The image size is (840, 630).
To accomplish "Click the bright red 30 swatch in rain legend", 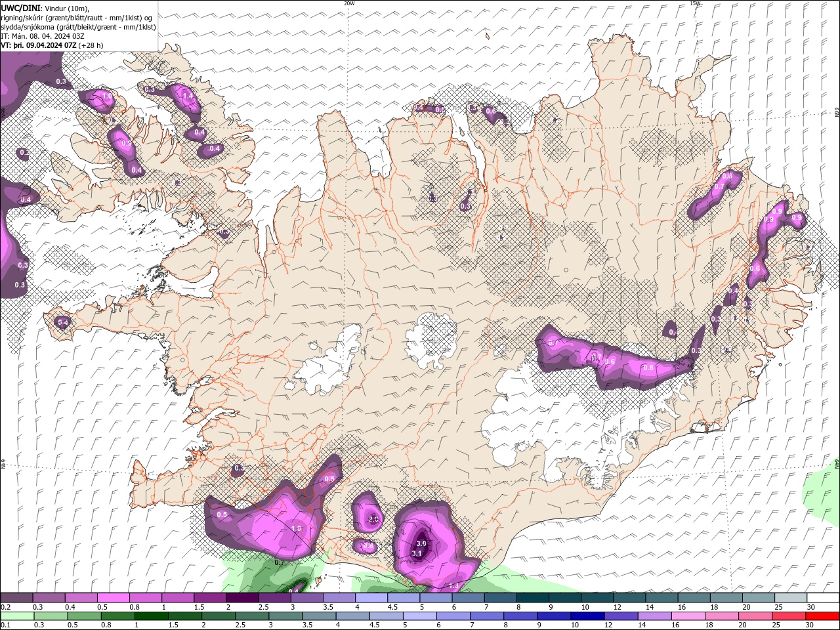I will [x=822, y=616].
